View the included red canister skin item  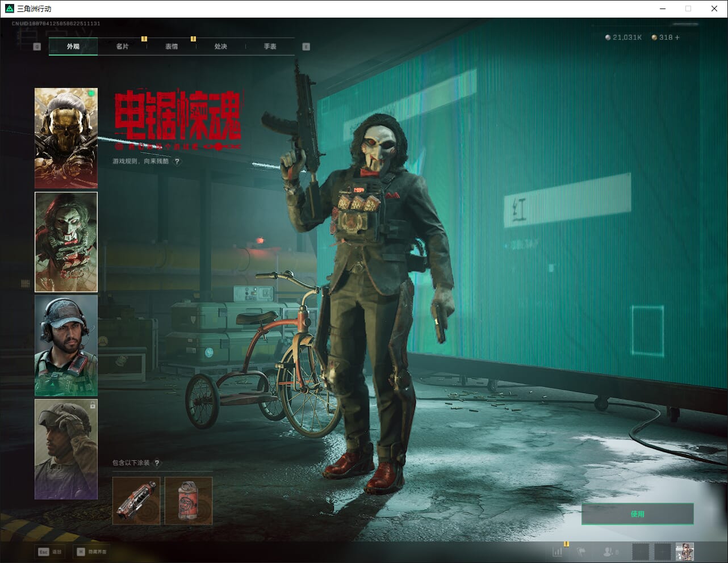click(189, 501)
